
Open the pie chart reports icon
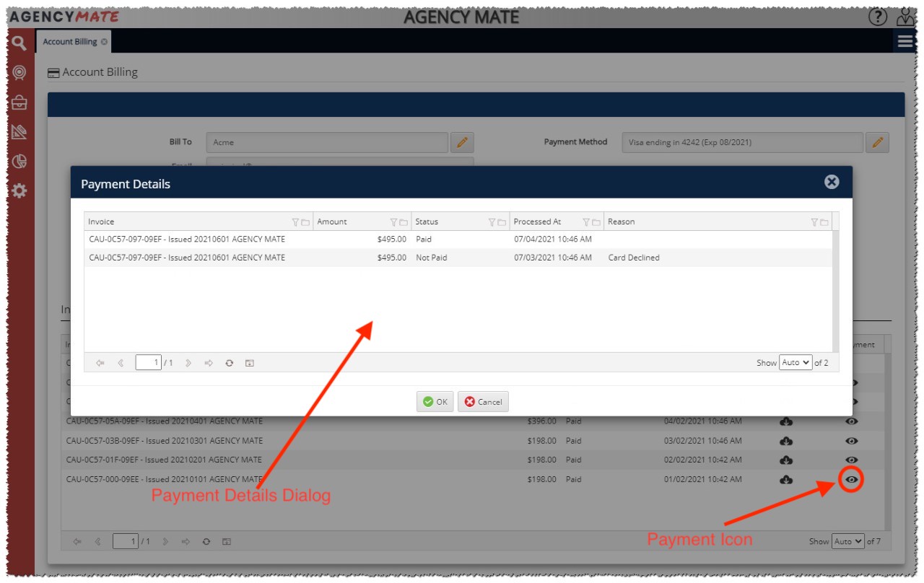click(x=19, y=162)
